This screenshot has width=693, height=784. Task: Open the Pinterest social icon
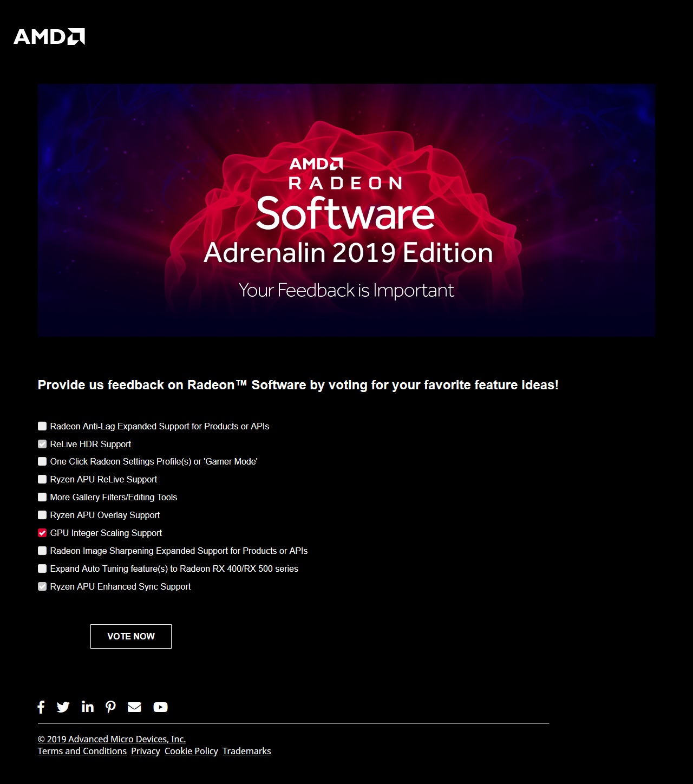click(111, 707)
